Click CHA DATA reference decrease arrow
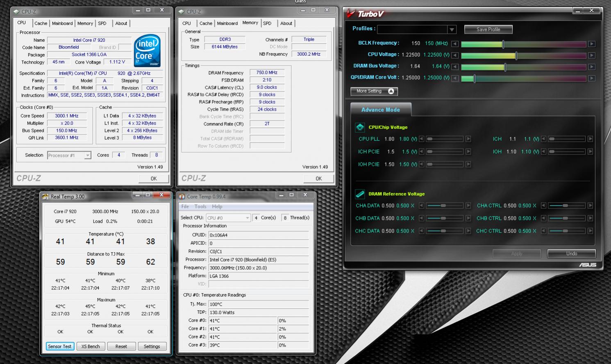Image resolution: width=611 pixels, height=364 pixels. click(421, 206)
